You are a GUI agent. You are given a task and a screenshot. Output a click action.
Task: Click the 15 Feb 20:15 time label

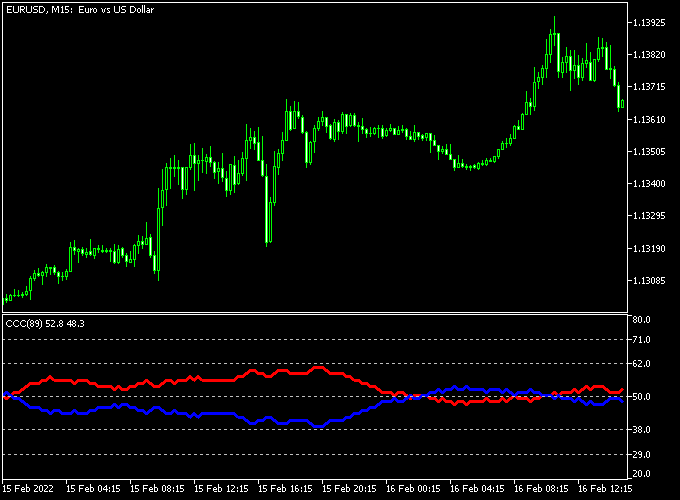click(x=349, y=489)
